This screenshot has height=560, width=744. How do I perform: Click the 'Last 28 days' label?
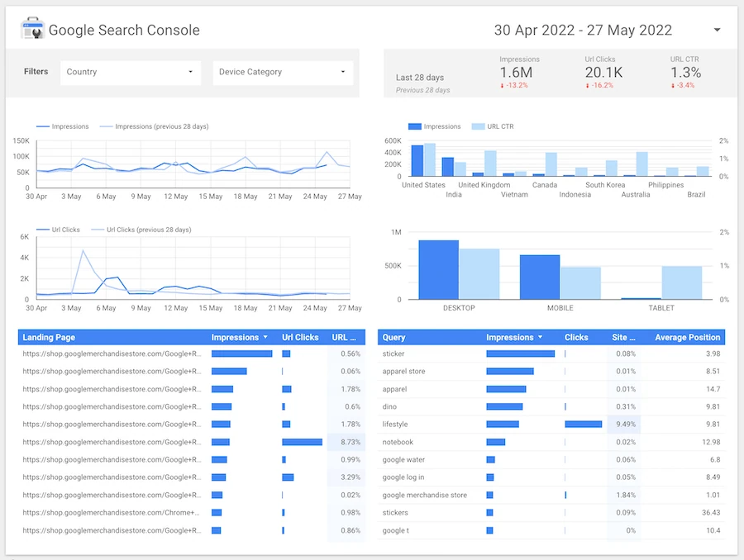[x=420, y=78]
